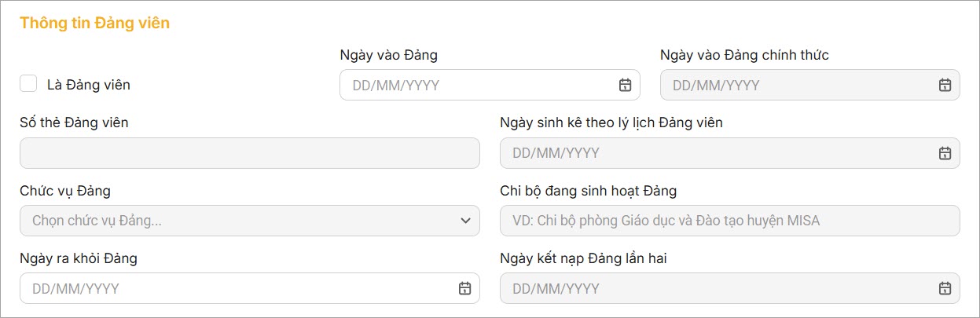Click the Chi bộ đang sinh hoạt Đảng label

[588, 191]
